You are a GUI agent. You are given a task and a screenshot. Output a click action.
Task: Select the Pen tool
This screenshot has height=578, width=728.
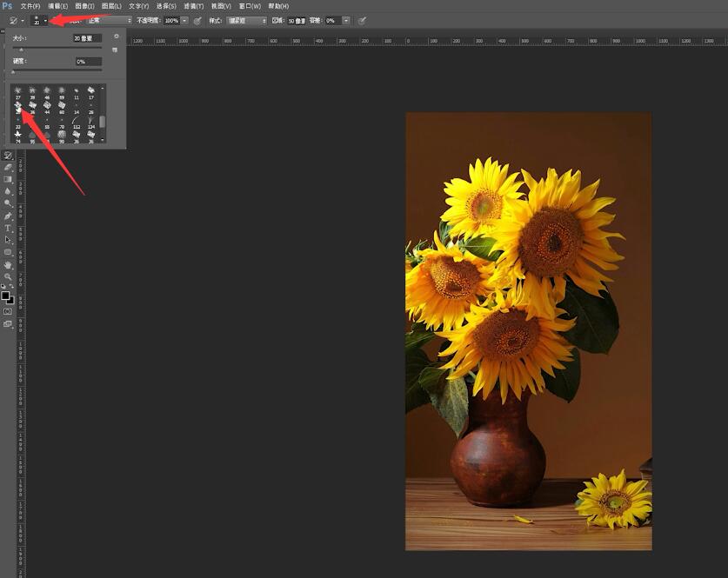pos(8,216)
